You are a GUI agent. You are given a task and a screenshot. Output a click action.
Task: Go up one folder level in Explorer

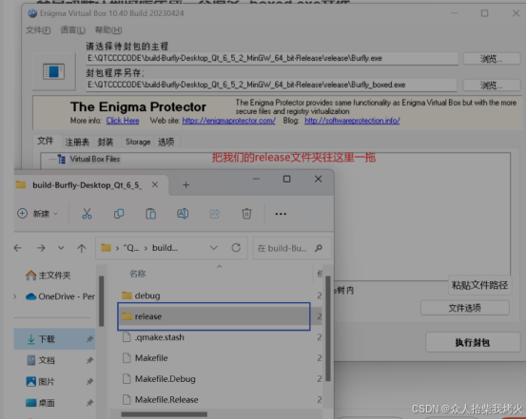tap(82, 248)
